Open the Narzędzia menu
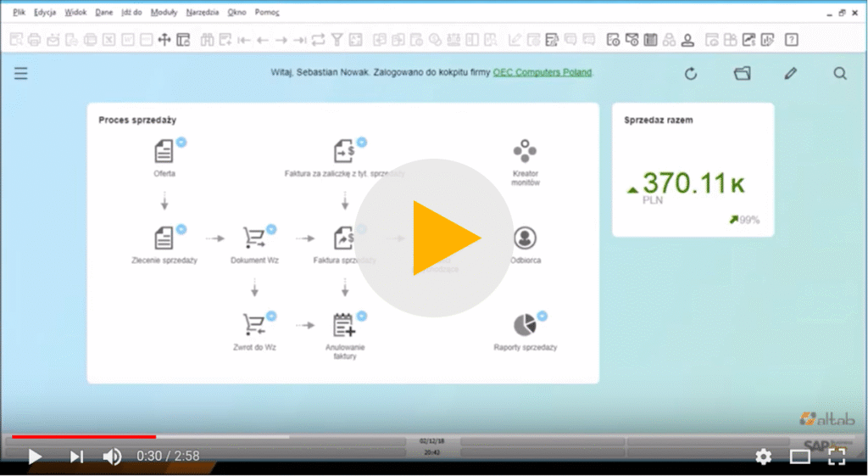The image size is (868, 476). point(203,12)
